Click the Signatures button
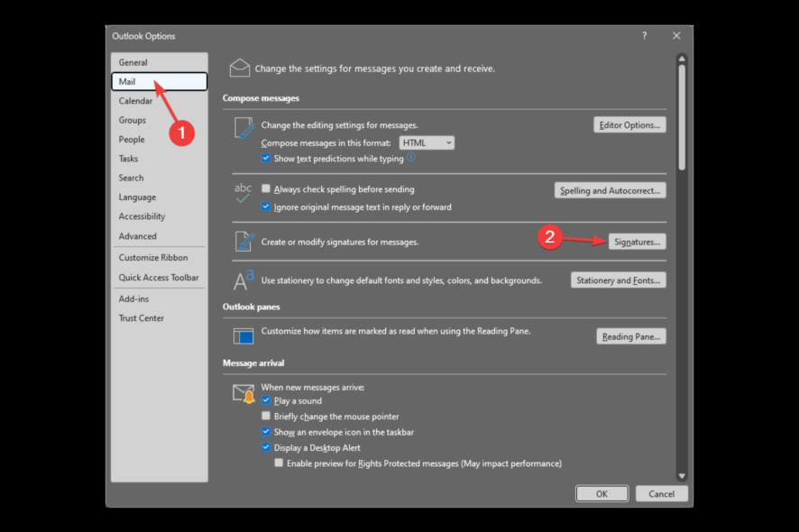The height and width of the screenshot is (532, 799). coord(637,242)
